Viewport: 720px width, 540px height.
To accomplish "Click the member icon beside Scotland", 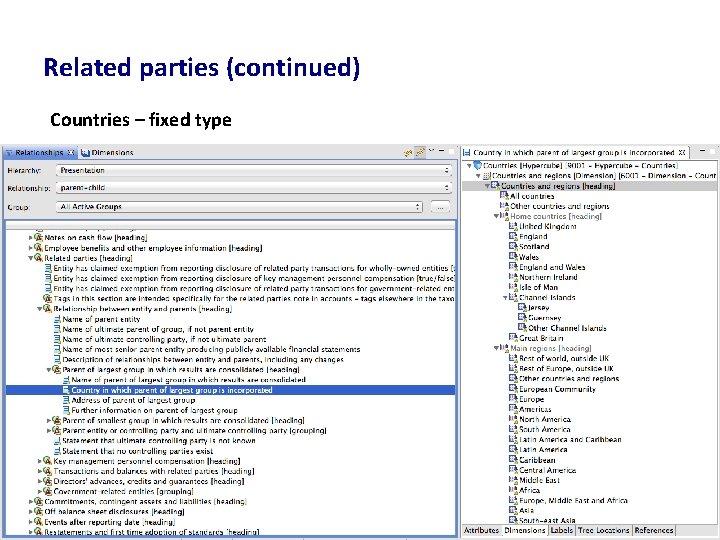I will (513, 247).
